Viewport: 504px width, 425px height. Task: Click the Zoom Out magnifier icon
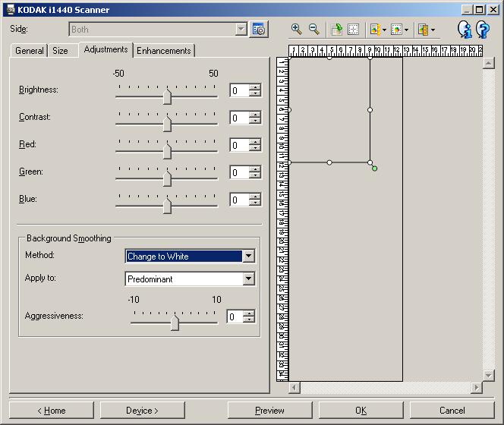point(314,30)
